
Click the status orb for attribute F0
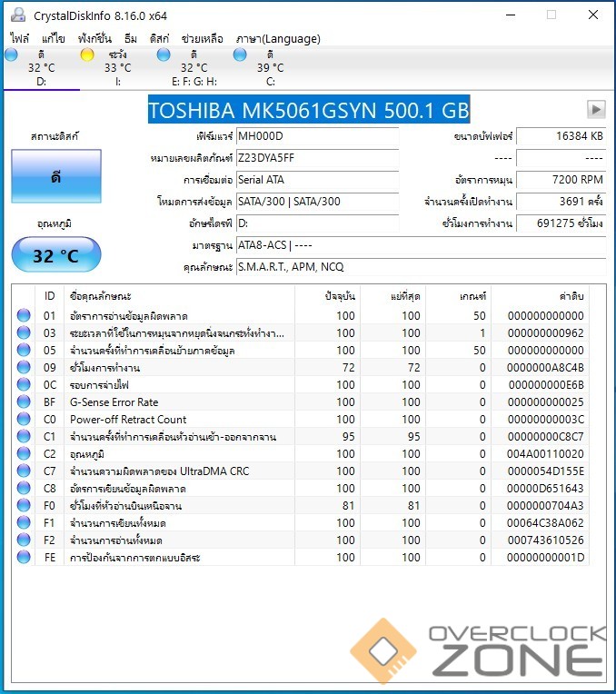click(x=24, y=505)
